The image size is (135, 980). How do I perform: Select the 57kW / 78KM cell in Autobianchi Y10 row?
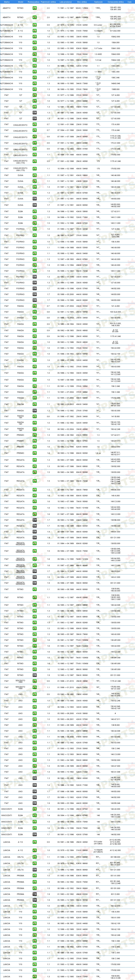82,89
